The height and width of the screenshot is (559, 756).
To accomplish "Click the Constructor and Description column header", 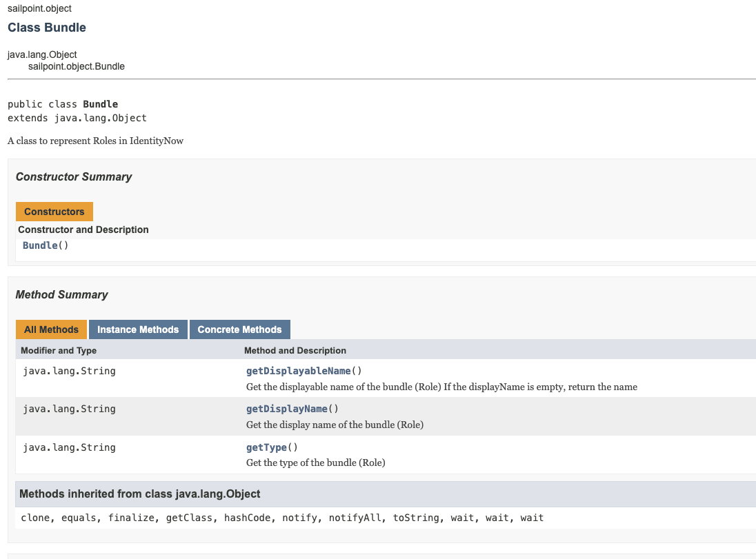I will click(83, 230).
